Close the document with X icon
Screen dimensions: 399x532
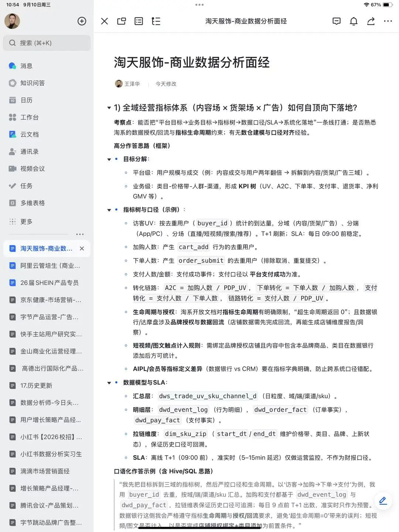[105, 21]
